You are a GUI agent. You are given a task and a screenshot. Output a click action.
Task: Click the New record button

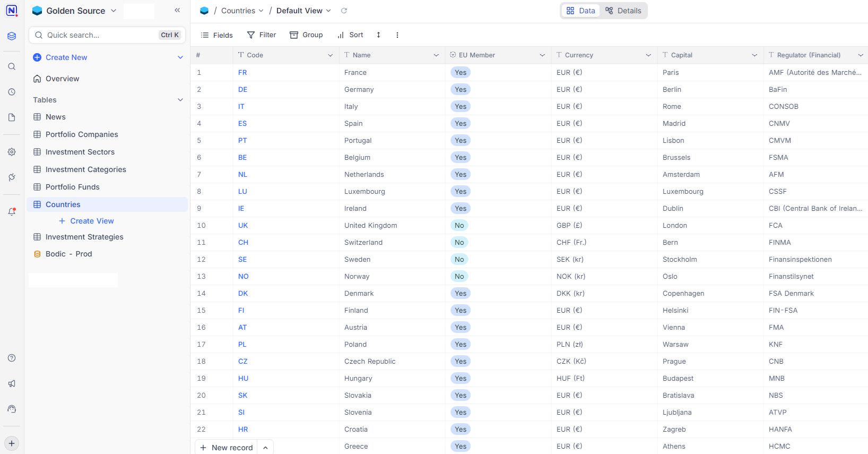click(227, 447)
